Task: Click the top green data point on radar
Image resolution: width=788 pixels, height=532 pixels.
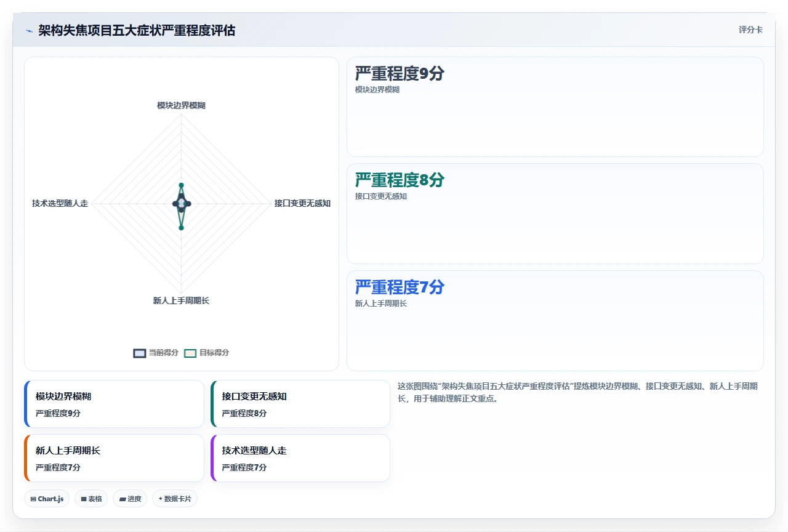Action: pos(181,185)
